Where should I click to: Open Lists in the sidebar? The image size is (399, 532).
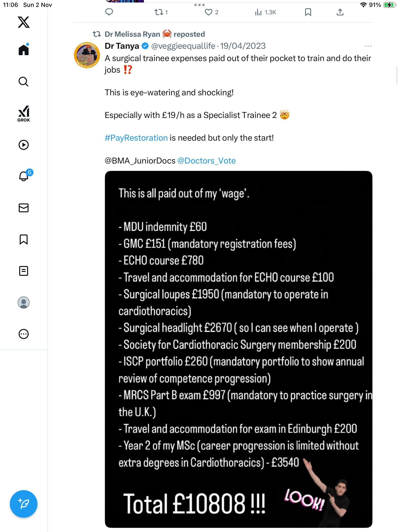point(24,271)
